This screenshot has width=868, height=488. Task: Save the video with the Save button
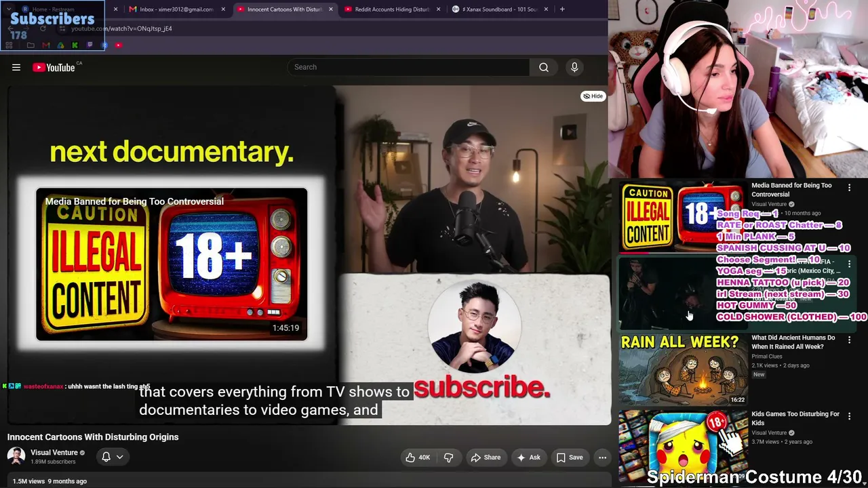tap(570, 457)
